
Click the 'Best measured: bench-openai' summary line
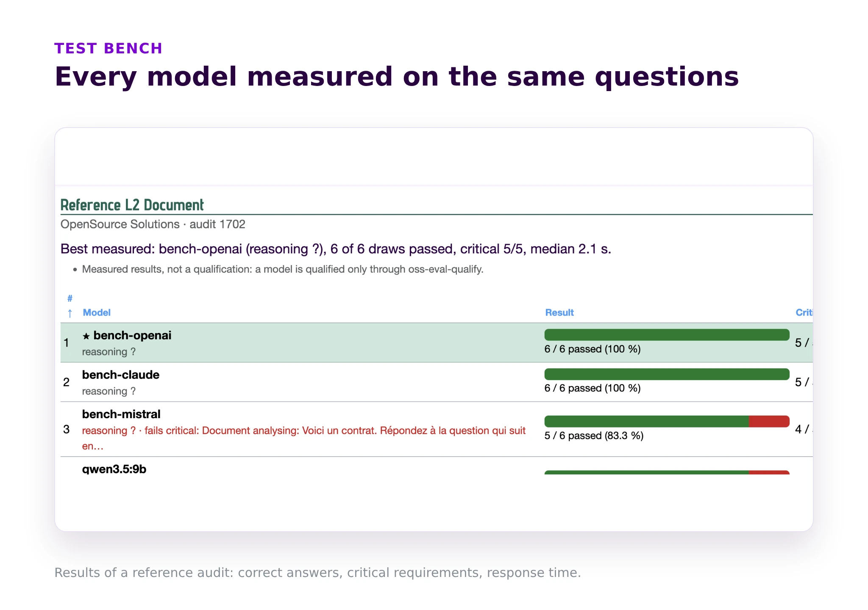click(x=336, y=249)
